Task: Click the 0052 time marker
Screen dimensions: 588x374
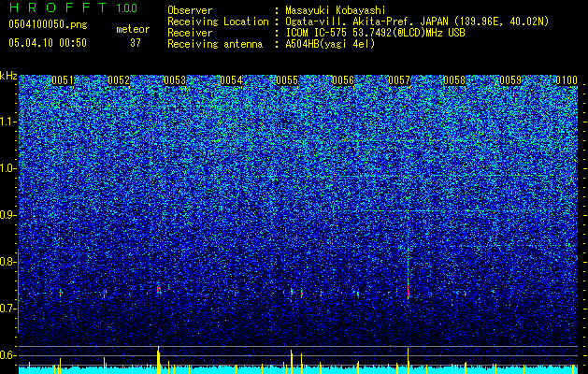Action: point(119,80)
